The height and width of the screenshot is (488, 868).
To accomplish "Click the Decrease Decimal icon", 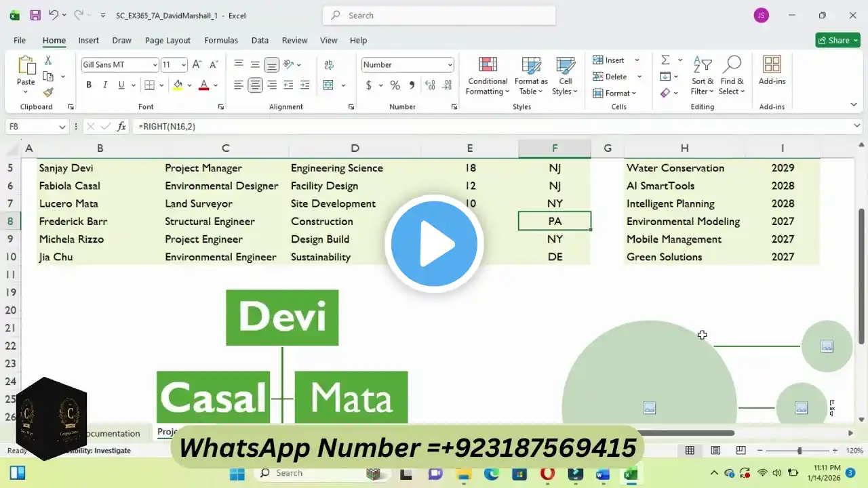I will pos(448,85).
